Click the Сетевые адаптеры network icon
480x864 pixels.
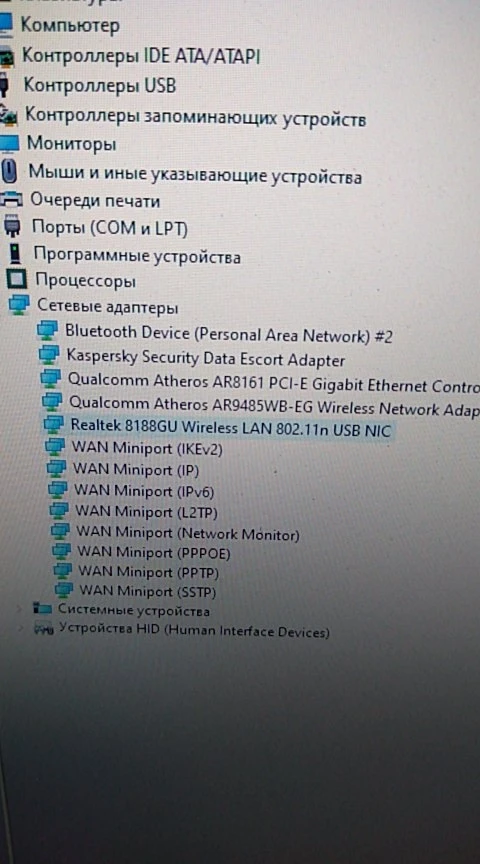tap(19, 306)
